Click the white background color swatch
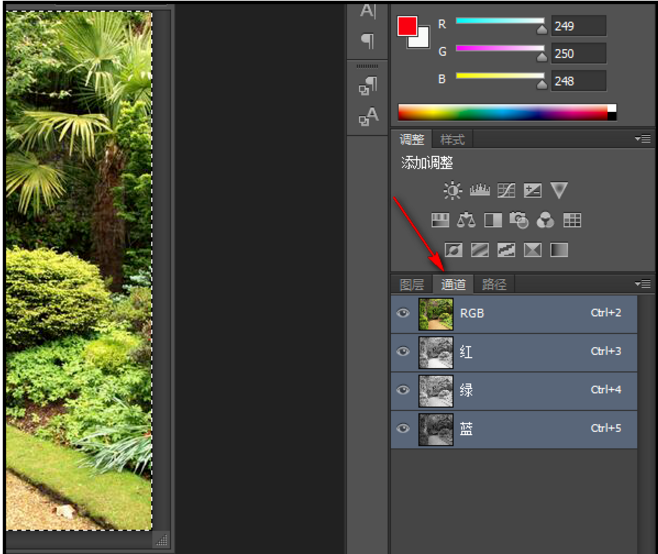This screenshot has height=554, width=658. tap(422, 40)
